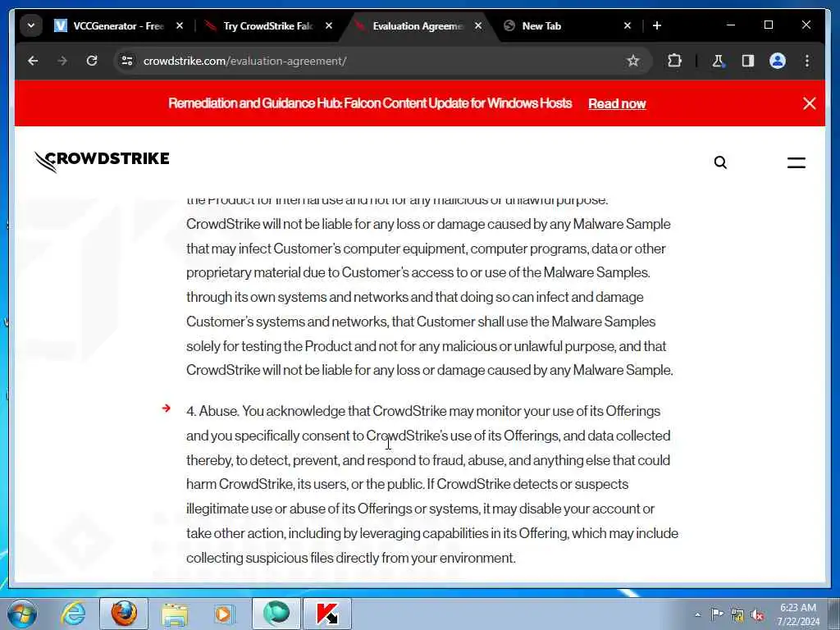Viewport: 840px width, 630px height.
Task: Open the network tray icon
Action: click(737, 615)
